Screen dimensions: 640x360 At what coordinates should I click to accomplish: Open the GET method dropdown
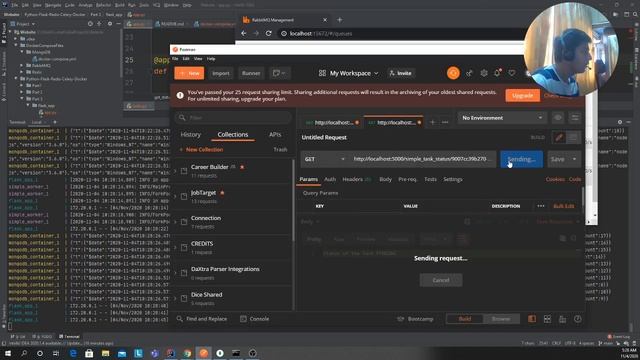pos(325,159)
